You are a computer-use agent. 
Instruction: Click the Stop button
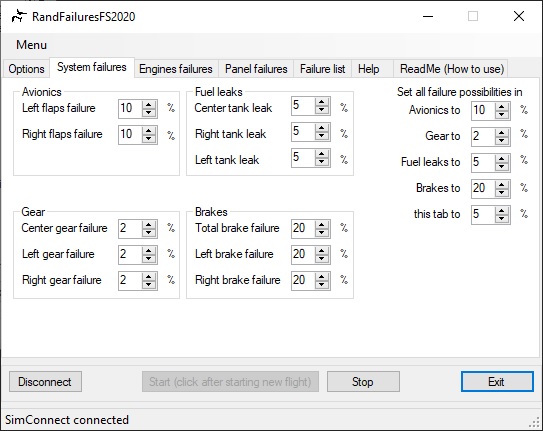point(363,382)
